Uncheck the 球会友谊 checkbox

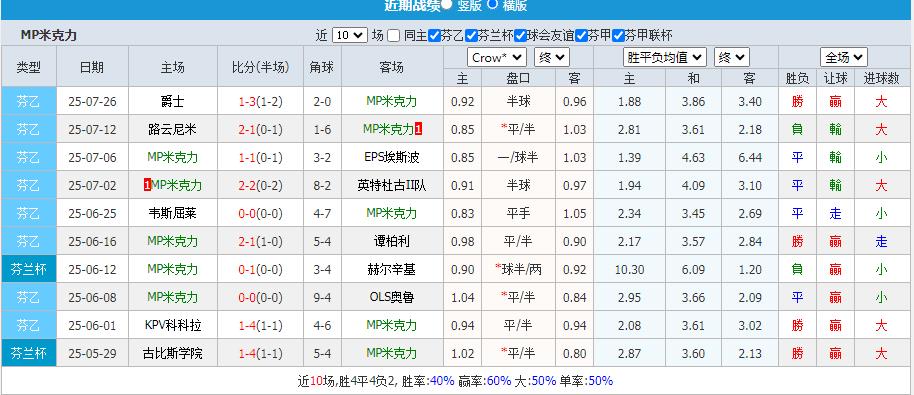click(x=521, y=36)
